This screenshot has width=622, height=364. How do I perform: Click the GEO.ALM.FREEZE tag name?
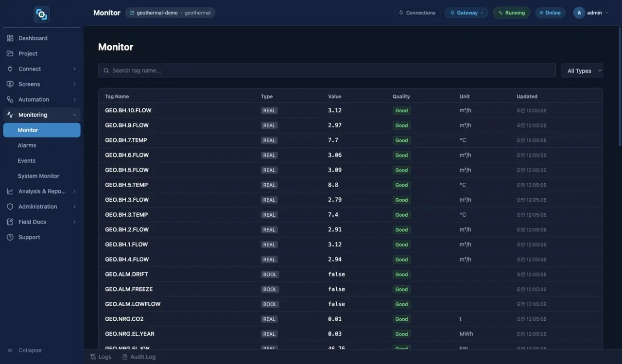coord(129,289)
